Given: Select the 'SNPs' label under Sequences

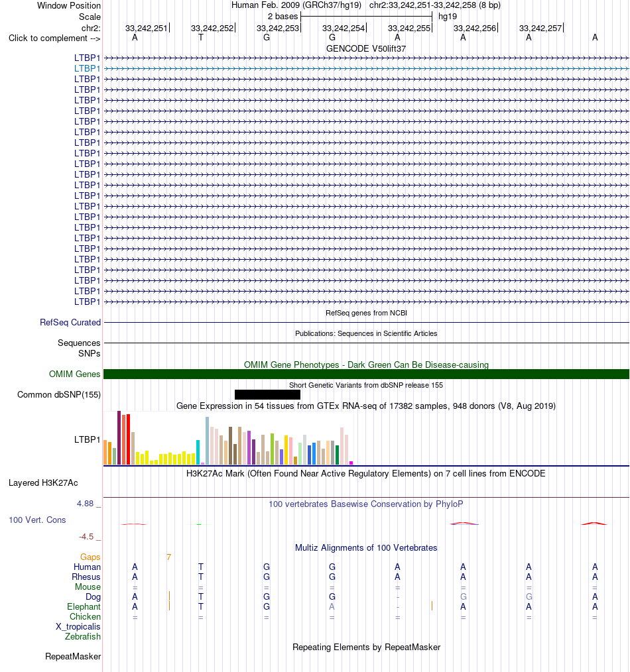Looking at the screenshot, I should point(90,354).
